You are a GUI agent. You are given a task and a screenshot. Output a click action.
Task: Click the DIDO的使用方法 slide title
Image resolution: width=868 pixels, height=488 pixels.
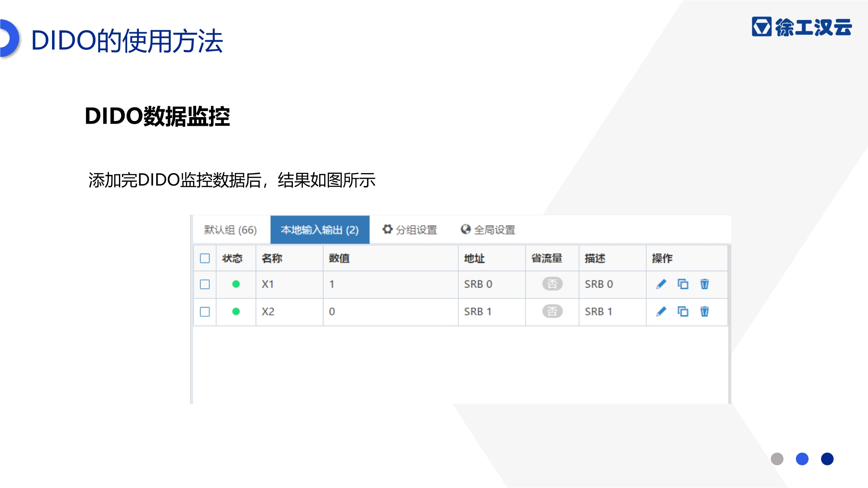127,41
